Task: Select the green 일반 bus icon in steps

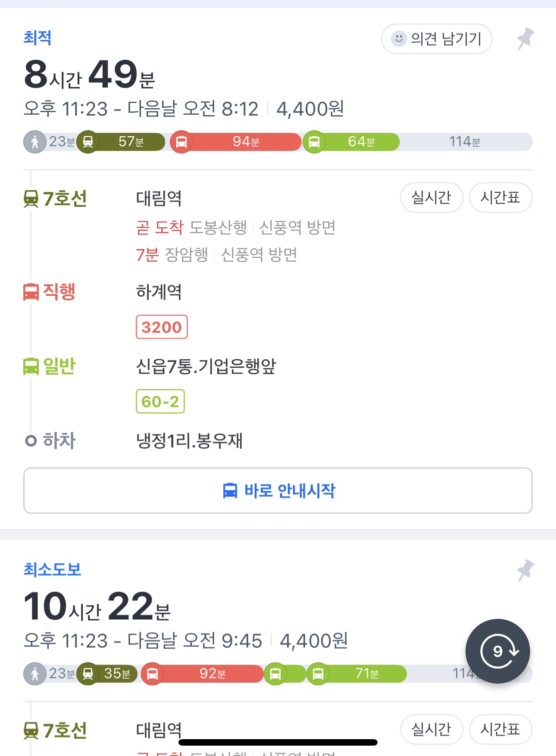Action: coord(31,367)
